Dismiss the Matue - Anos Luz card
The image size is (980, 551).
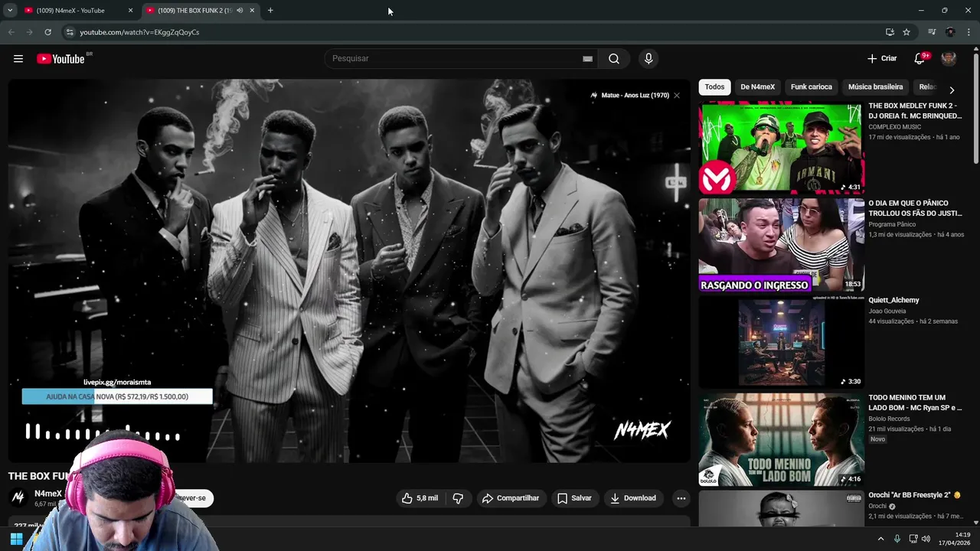point(677,96)
